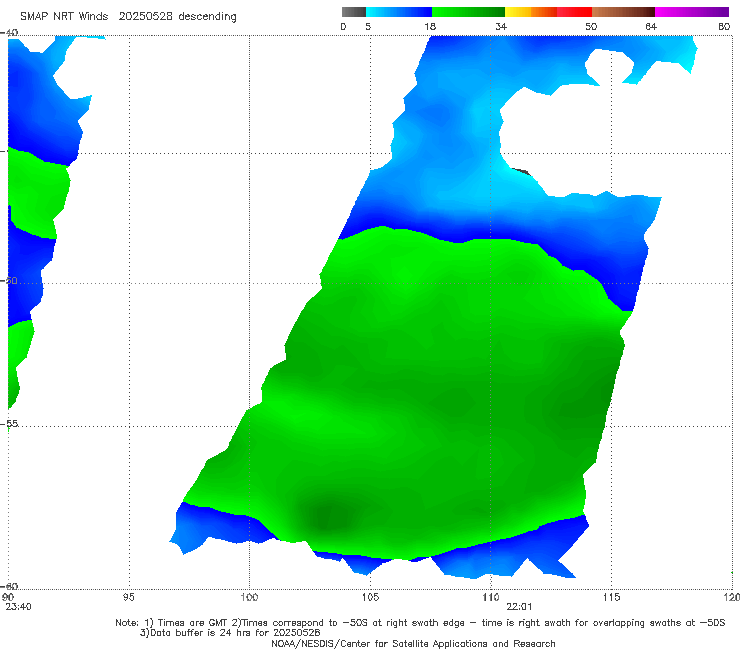Select the gray 0-5 segment of colorbar

pyautogui.click(x=353, y=12)
